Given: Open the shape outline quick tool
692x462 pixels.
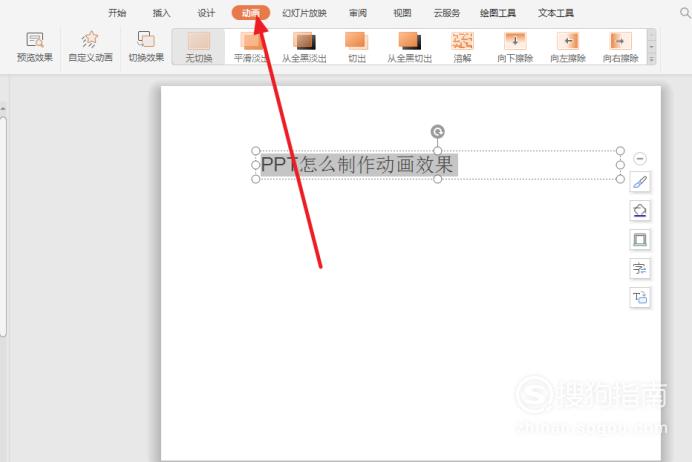Looking at the screenshot, I should click(x=640, y=240).
